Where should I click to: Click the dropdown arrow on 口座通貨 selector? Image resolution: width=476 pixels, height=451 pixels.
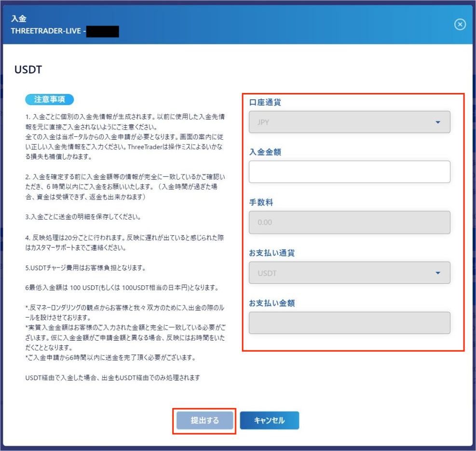coord(438,122)
